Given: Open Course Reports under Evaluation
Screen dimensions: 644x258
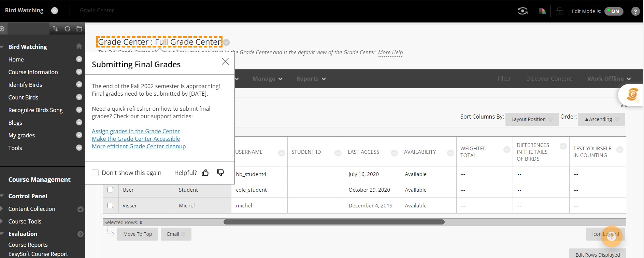Looking at the screenshot, I should click(x=28, y=245).
